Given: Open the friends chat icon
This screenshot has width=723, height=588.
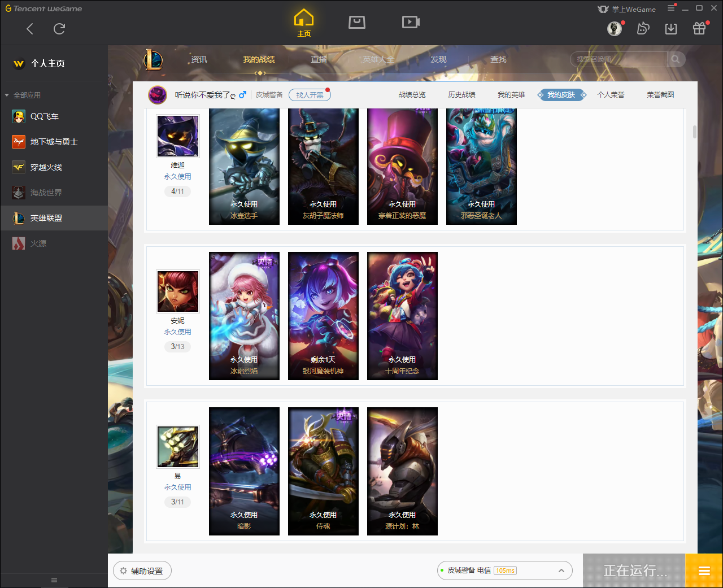Looking at the screenshot, I should pos(643,28).
